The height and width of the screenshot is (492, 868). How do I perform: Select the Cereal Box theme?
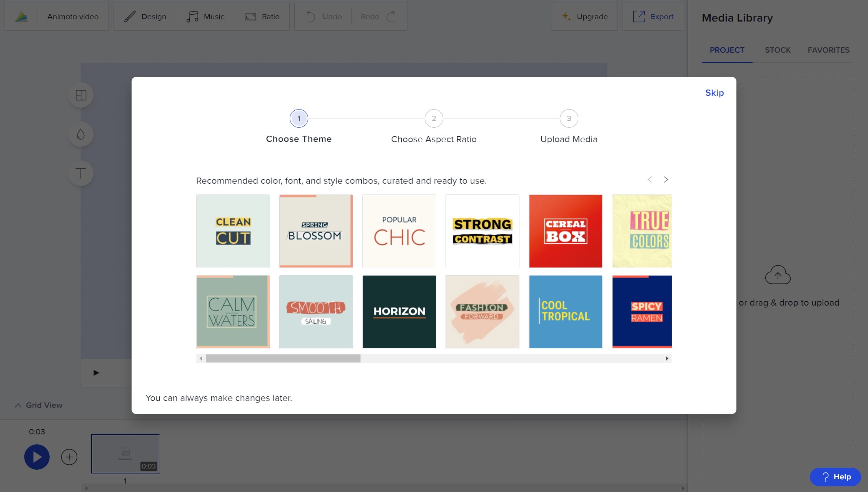[566, 231]
